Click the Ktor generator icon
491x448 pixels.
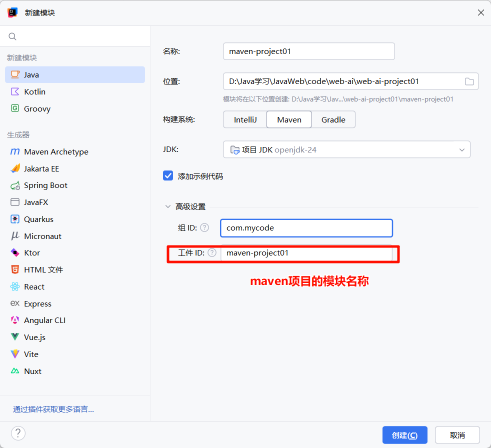[15, 252]
